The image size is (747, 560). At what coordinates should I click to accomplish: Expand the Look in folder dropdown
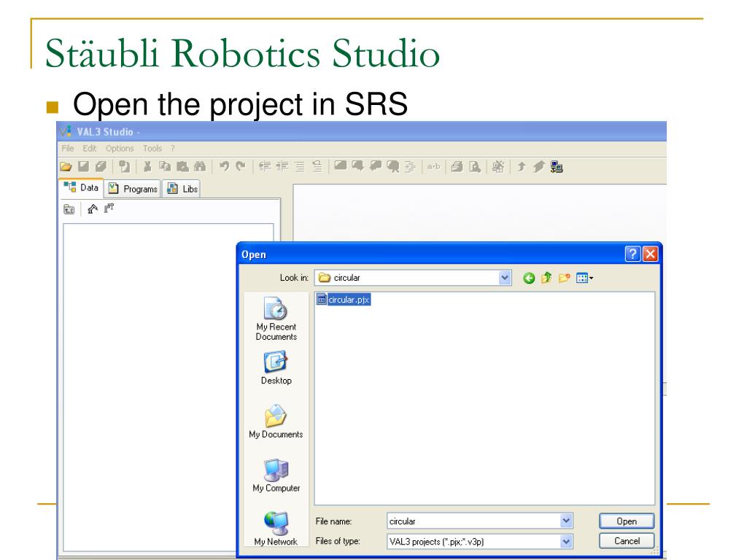505,278
